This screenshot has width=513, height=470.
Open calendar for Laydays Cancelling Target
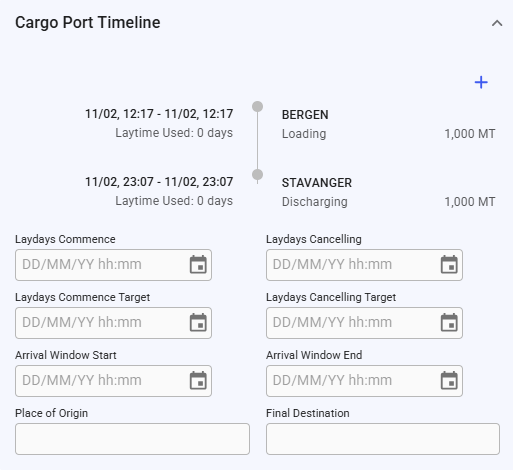pyautogui.click(x=449, y=323)
